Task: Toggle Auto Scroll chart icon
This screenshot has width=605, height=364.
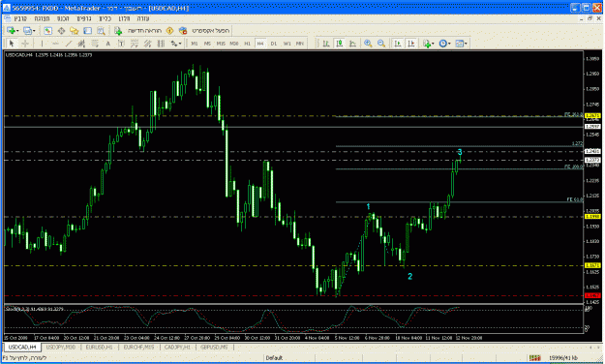Action: (x=398, y=44)
